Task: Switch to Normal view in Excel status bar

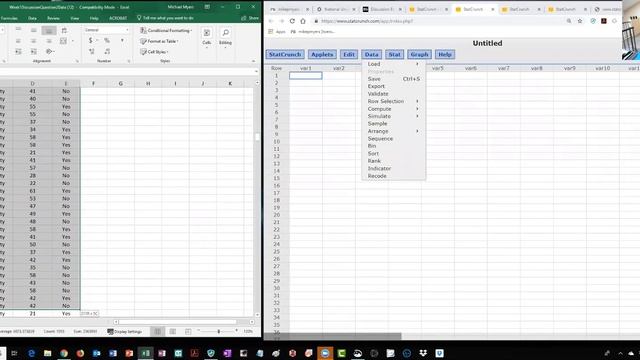Action: pyautogui.click(x=158, y=331)
